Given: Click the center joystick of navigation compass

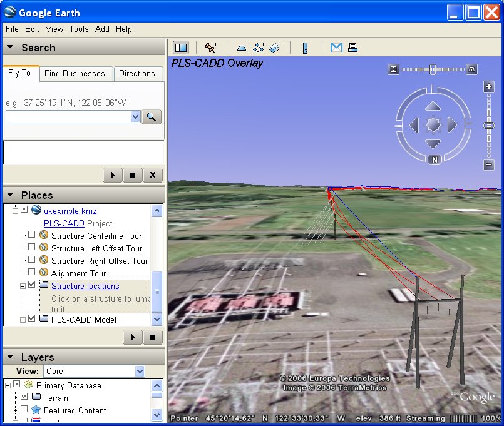Looking at the screenshot, I should coord(433,125).
